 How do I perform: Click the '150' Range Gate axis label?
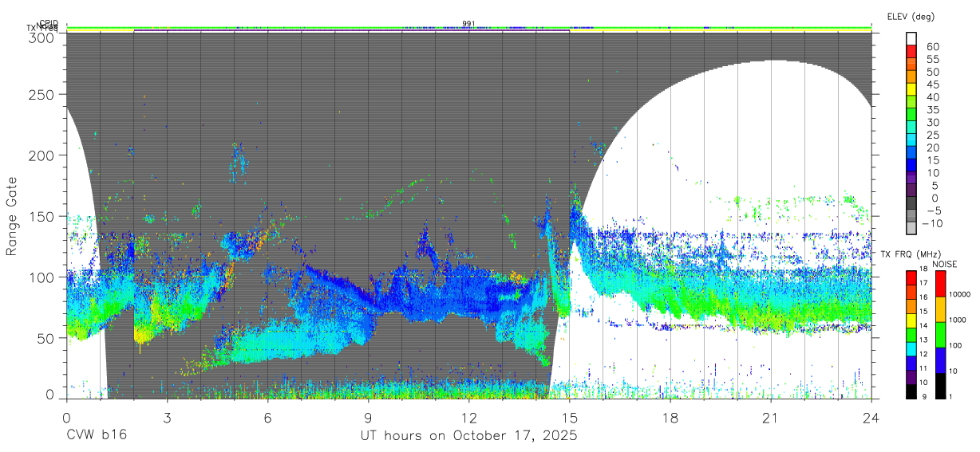pos(41,216)
